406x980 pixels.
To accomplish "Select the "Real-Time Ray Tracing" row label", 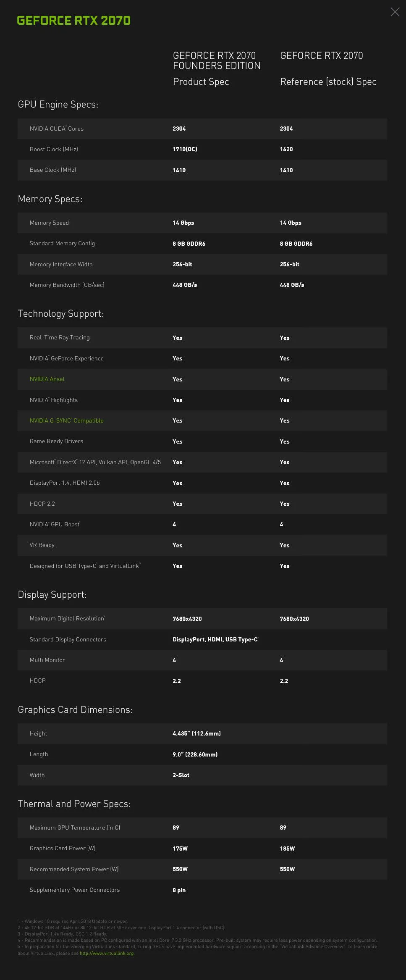I will pyautogui.click(x=60, y=337).
